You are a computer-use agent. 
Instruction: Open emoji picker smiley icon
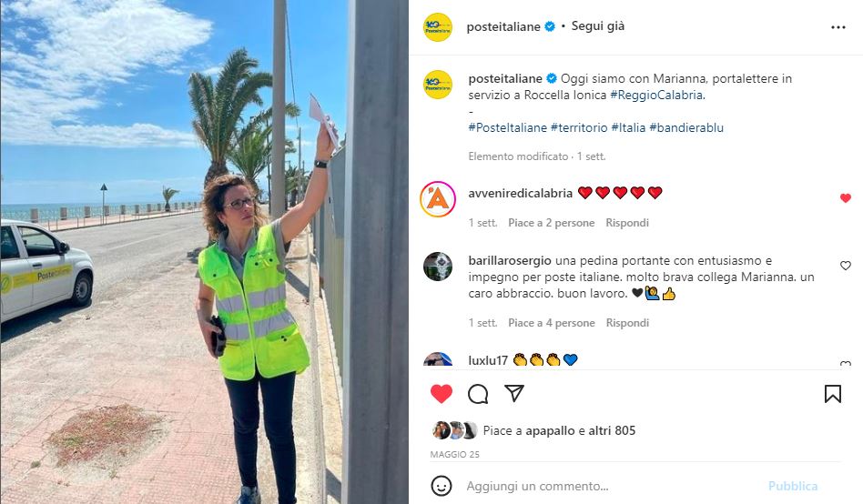(x=441, y=486)
